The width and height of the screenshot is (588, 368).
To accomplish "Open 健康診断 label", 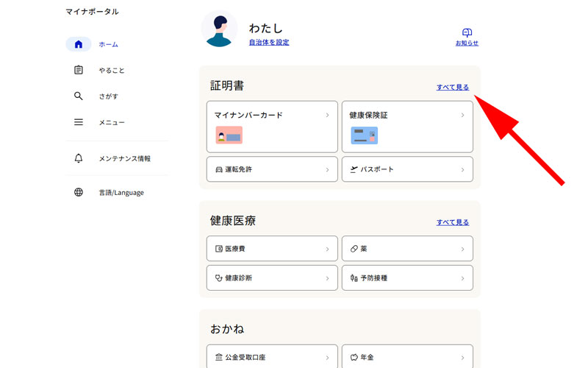I will 238,278.
